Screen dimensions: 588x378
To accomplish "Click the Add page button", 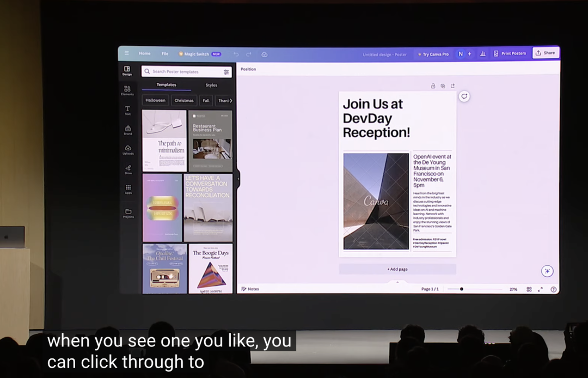I will (x=397, y=269).
